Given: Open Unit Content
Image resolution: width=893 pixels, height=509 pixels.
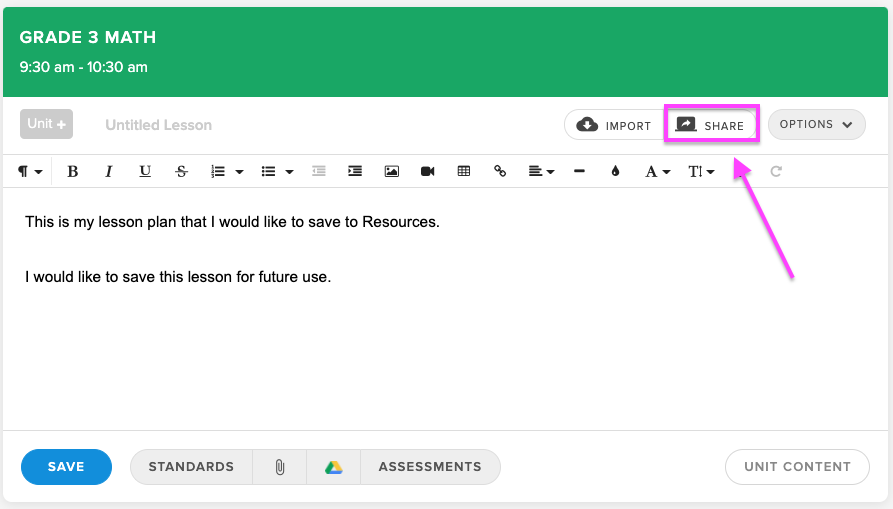Looking at the screenshot, I should 797,467.
